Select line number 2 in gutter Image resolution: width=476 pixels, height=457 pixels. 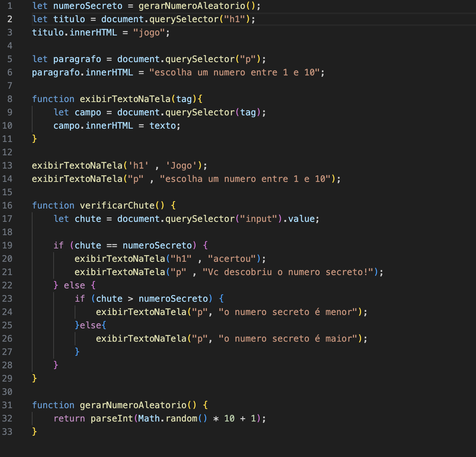[10, 19]
